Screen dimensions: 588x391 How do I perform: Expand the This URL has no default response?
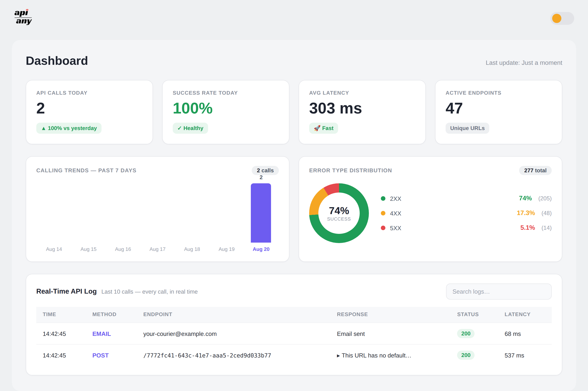pyautogui.click(x=374, y=355)
